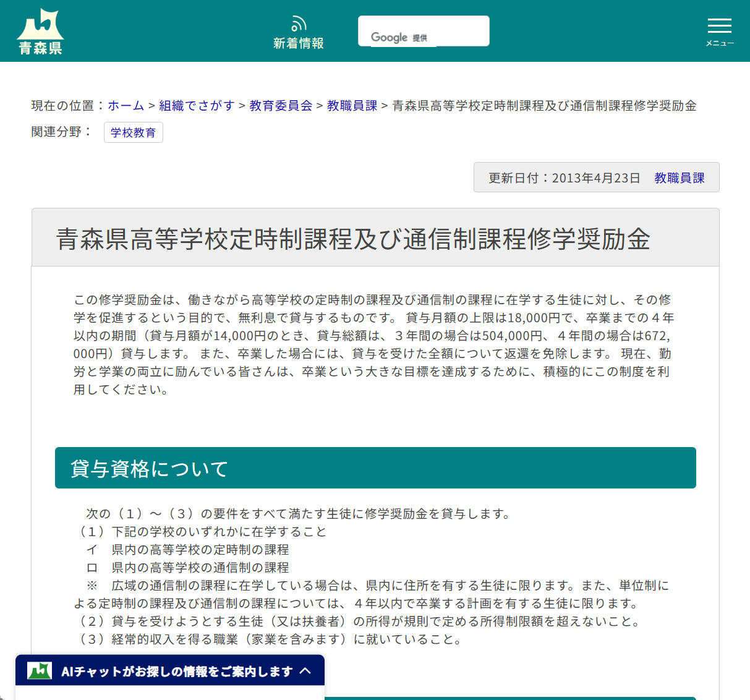
Task: Click the teal 貸与資格について section header
Action: (375, 467)
